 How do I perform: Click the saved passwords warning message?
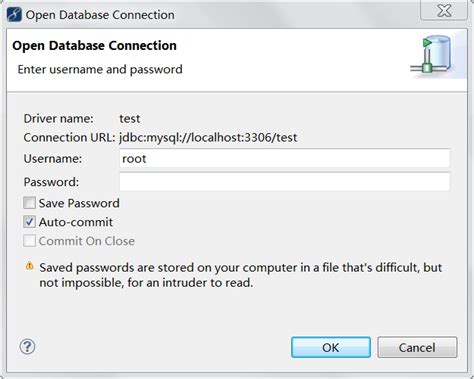pyautogui.click(x=241, y=275)
